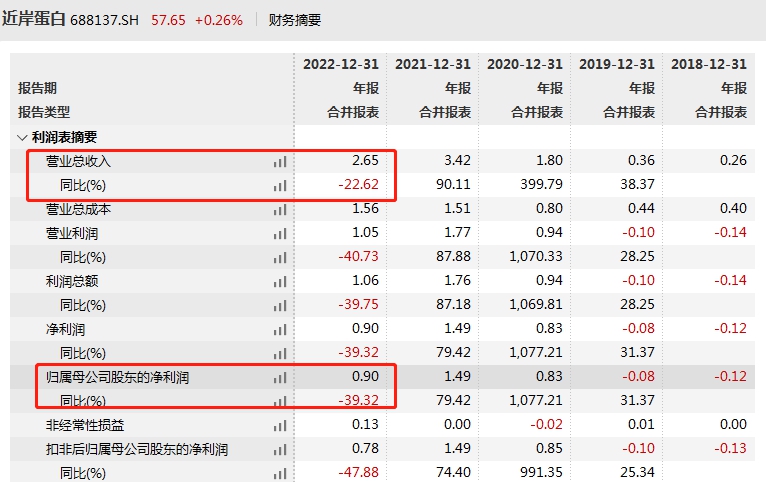Click the 2022 利润总额 value 1.06
The height and width of the screenshot is (482, 766).
click(x=365, y=280)
